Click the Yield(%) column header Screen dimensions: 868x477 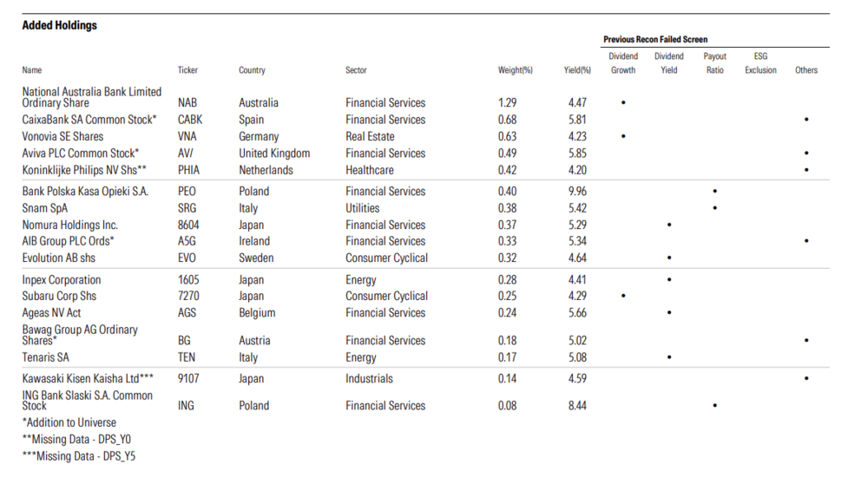577,70
